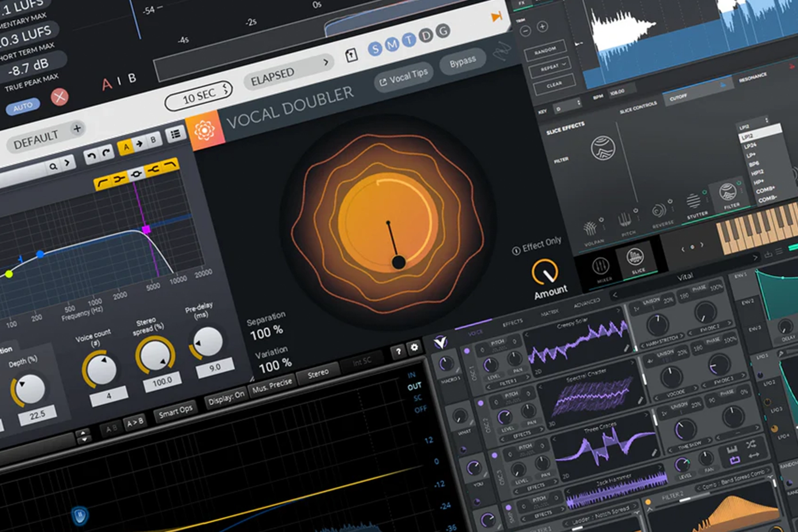Click the next-preset arrow beside the search icon
The image size is (798, 532).
point(67,163)
